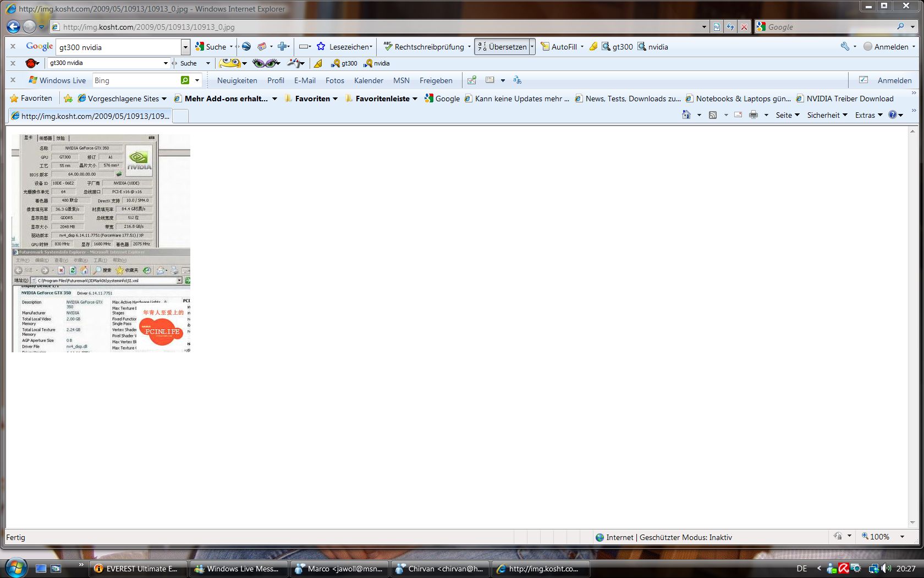Image resolution: width=924 pixels, height=578 pixels.
Task: Open Neuigkeiten in Windows Live toolbar
Action: pos(237,80)
